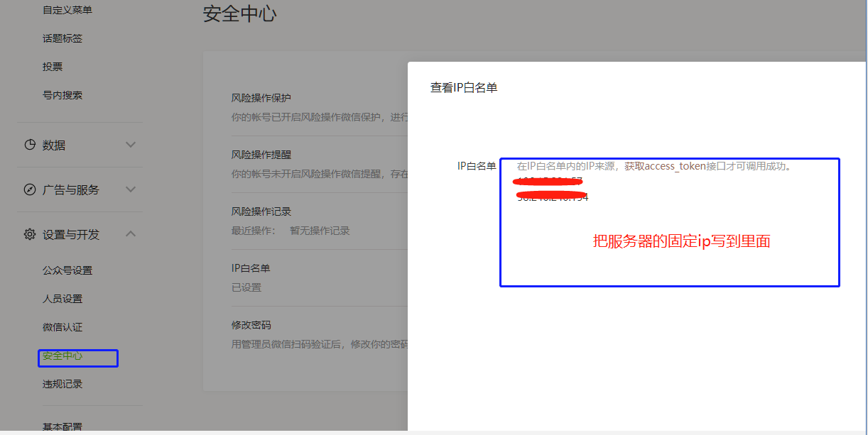Image resolution: width=868 pixels, height=435 pixels.
Task: Click the gear icon beside 设置与开发
Action: 30,234
